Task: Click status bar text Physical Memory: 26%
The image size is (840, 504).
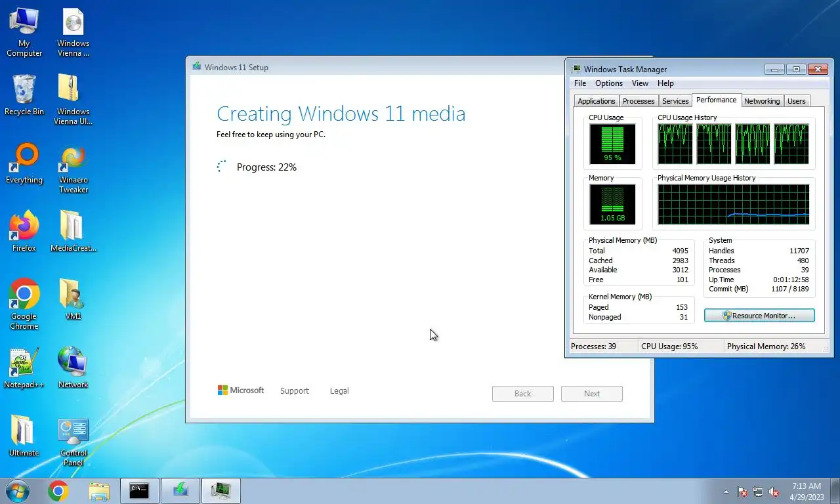Action: tap(766, 346)
